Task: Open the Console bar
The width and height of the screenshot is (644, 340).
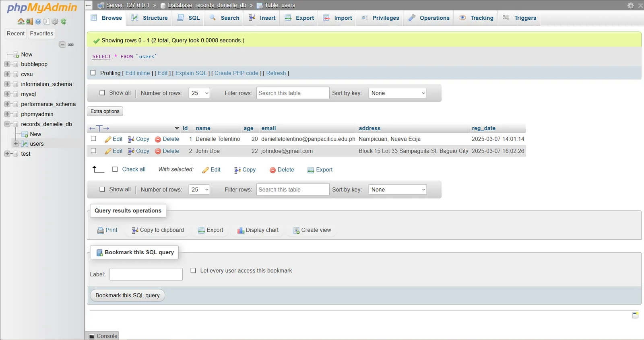Action: [103, 336]
